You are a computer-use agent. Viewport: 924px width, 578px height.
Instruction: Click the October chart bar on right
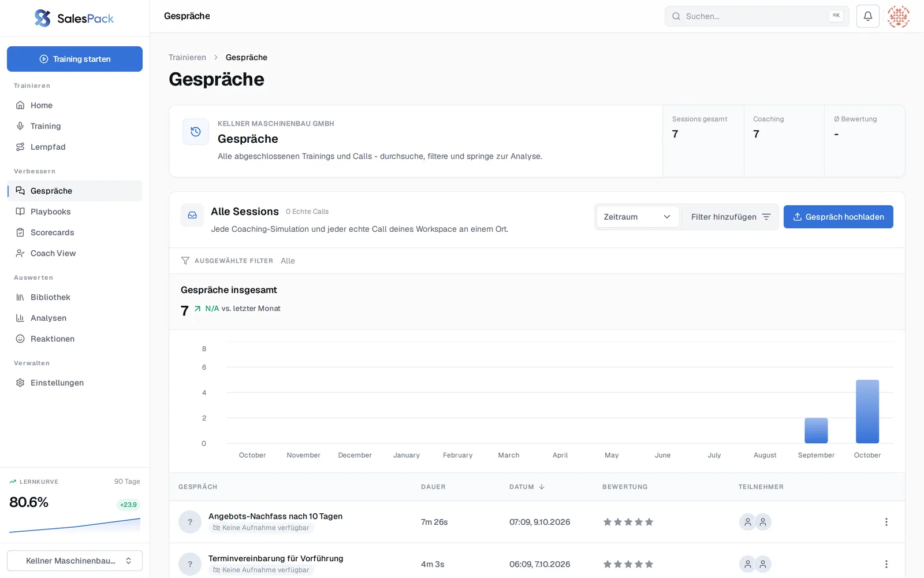coord(867,412)
